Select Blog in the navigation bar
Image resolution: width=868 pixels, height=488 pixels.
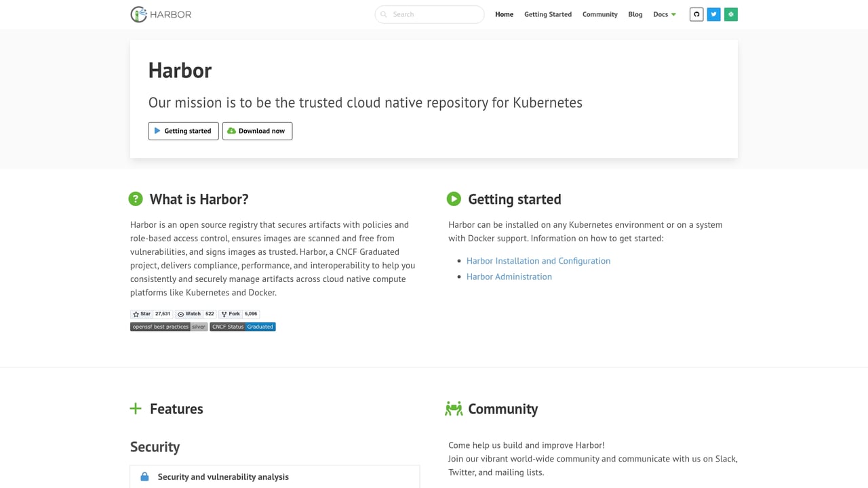pyautogui.click(x=635, y=14)
